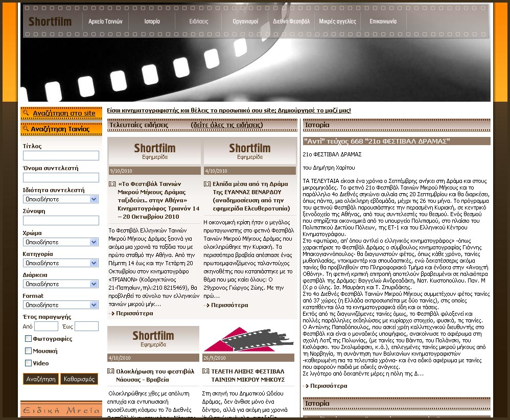Click the magnifier icon beside Αναζήτηση Ταινίας
Viewport: 510px width, 420px height.
26,129
